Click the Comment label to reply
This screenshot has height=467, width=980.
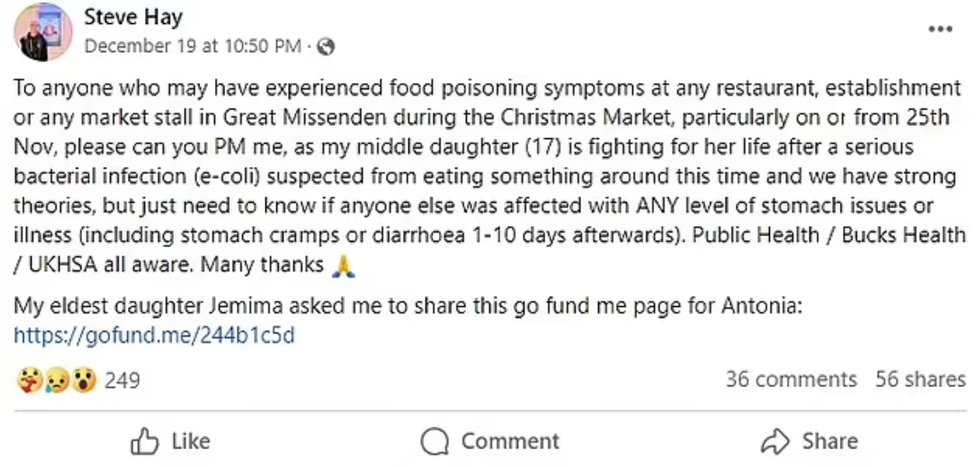pyautogui.click(x=510, y=441)
